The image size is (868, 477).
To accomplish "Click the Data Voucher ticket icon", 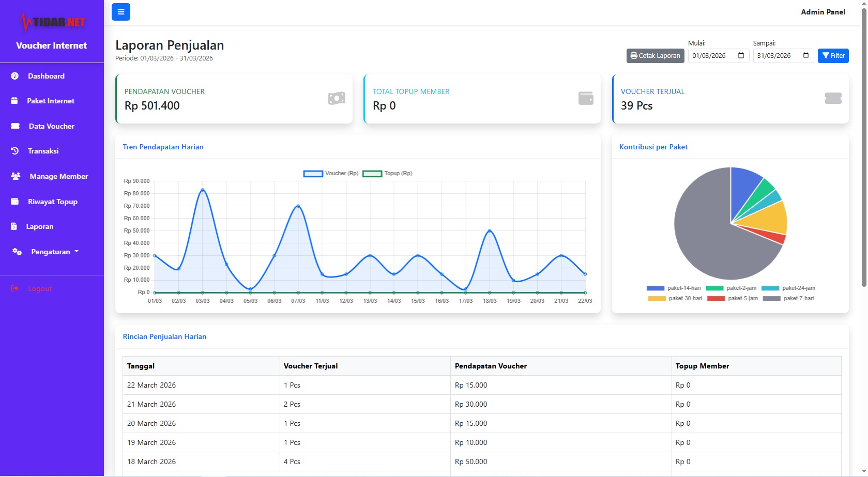I will [16, 126].
